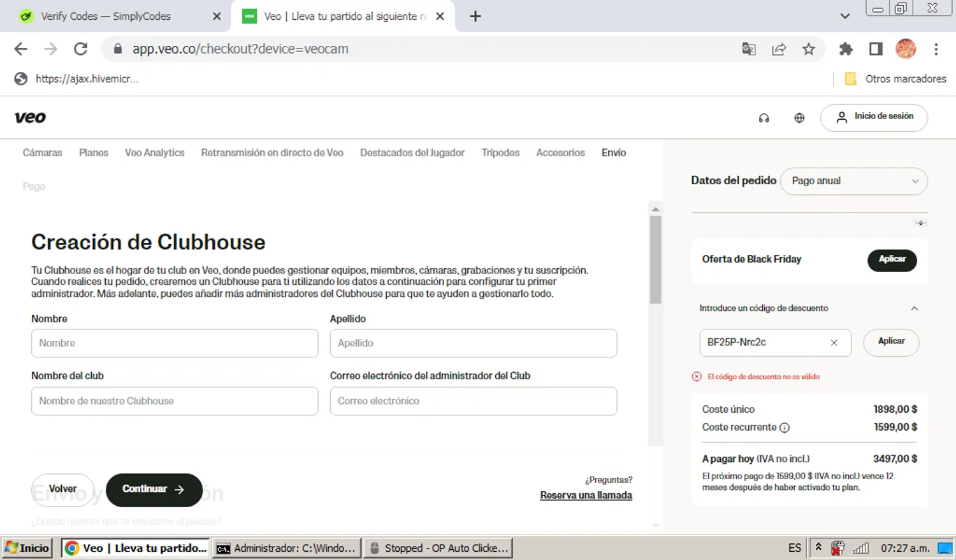Click the form scrollbar thumb
Viewport: 956px width, 560px height.
pos(655,260)
